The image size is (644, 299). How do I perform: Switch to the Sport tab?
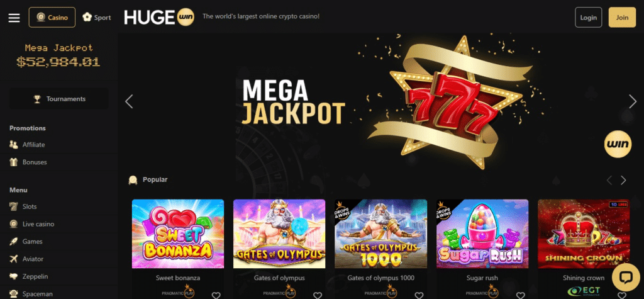(x=96, y=17)
